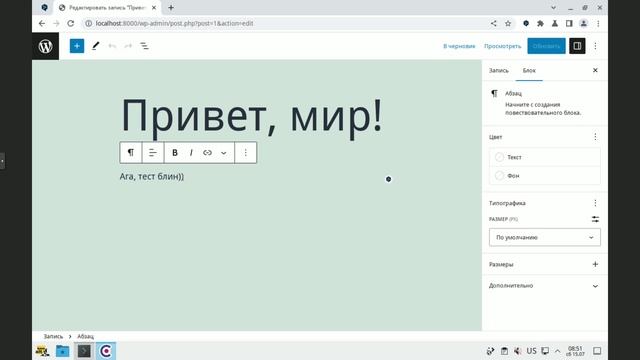Open the terminal in the taskbar
Screen dimensions: 640x360
pos(84,351)
